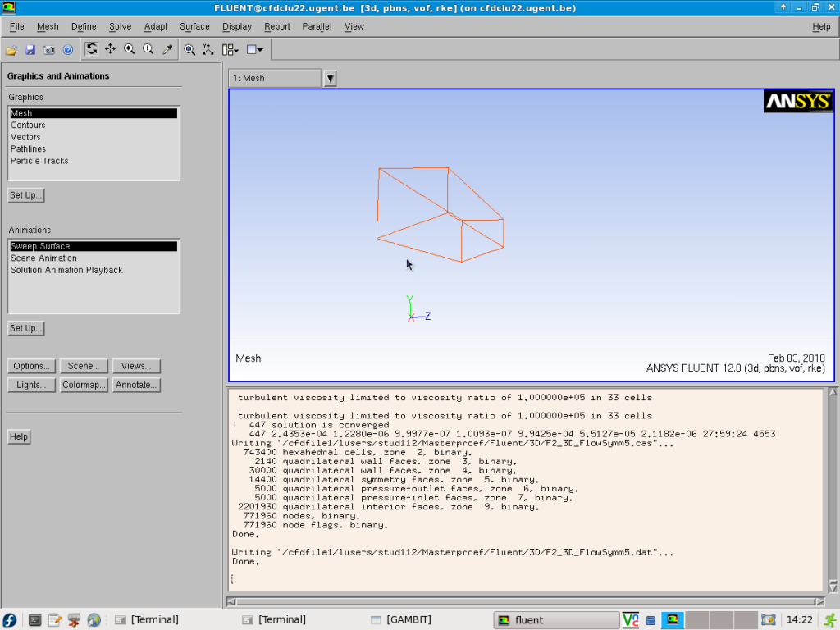The width and height of the screenshot is (840, 630).
Task: Select the pan view tool
Action: (x=111, y=49)
